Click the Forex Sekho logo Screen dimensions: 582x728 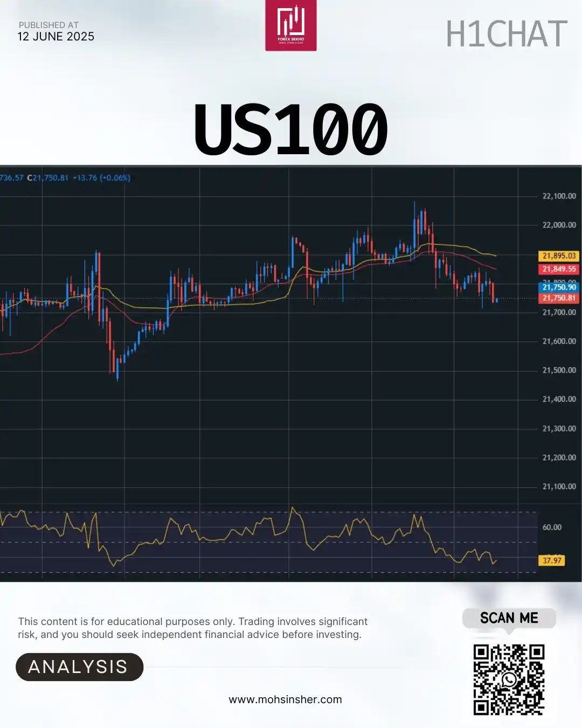click(x=291, y=25)
